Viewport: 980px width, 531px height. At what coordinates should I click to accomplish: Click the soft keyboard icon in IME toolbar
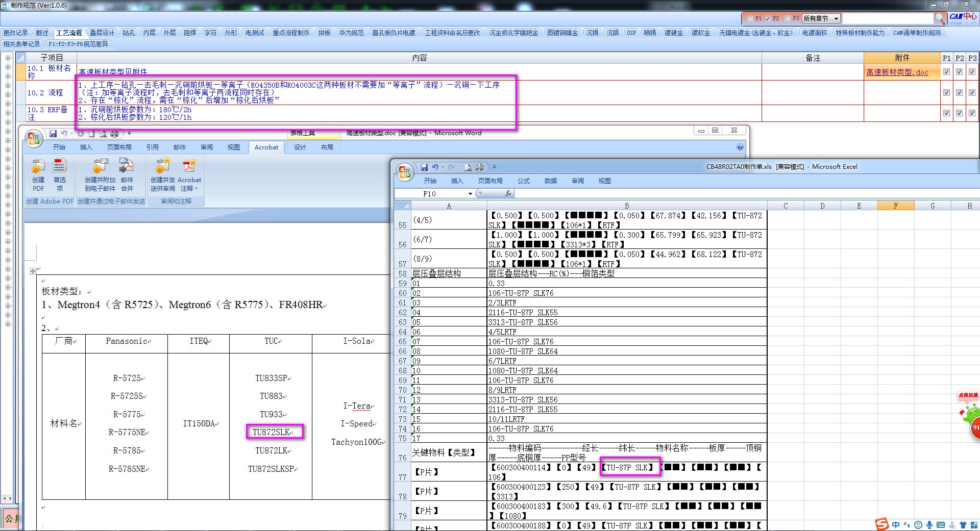pos(941,525)
